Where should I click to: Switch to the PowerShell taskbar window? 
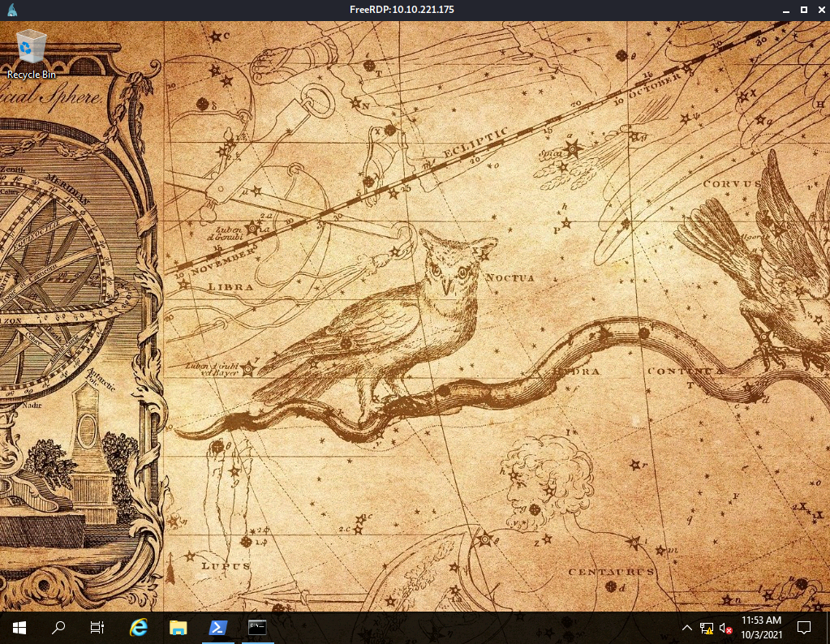click(x=218, y=628)
